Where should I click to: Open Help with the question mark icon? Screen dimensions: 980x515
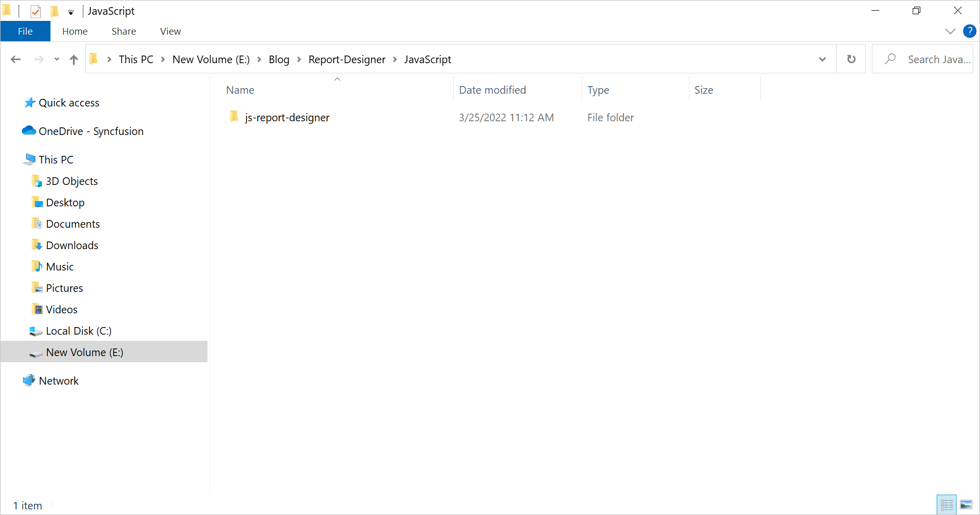[x=969, y=31]
